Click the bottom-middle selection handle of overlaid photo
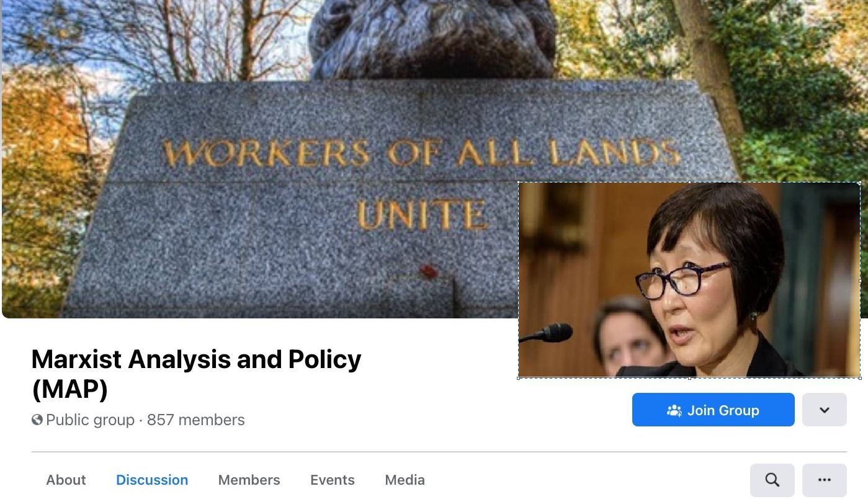Screen dimensions: 868x499 [689, 377]
